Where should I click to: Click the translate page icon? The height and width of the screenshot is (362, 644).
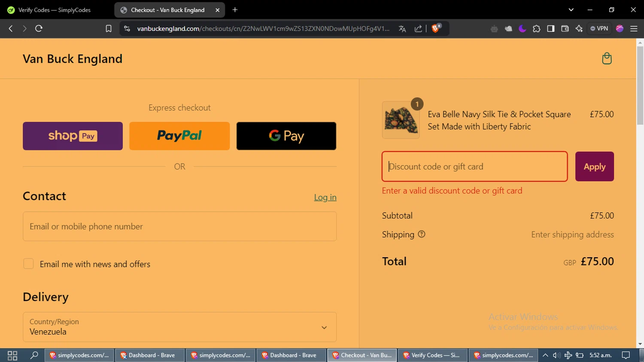[402, 29]
